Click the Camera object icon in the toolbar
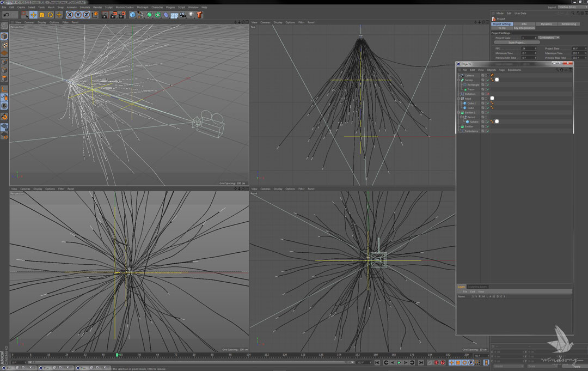This screenshot has height=371, width=588. (183, 15)
